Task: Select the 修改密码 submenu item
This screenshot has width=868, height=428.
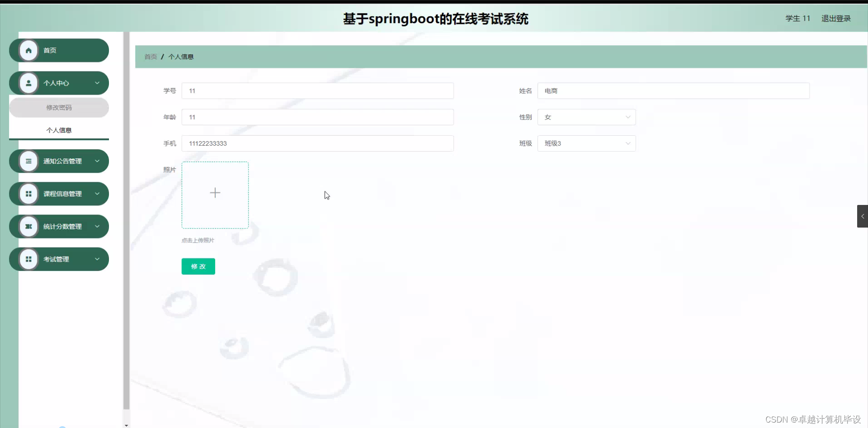Action: 59,108
